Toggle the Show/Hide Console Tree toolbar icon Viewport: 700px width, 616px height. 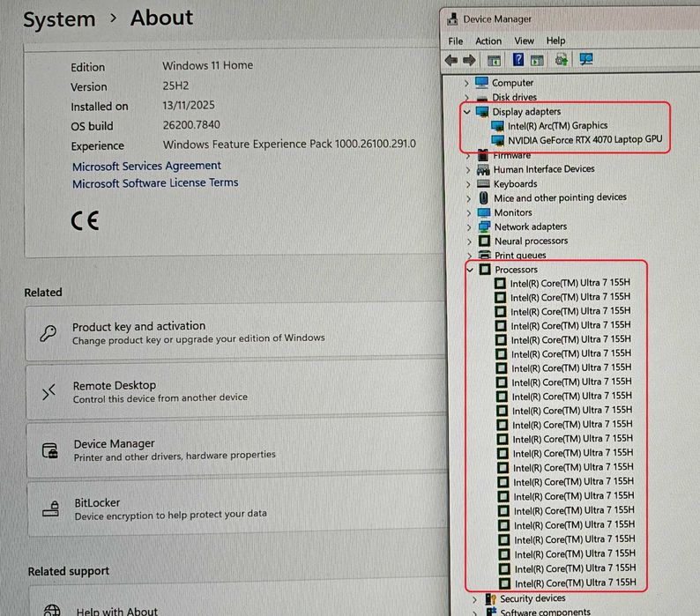(494, 60)
